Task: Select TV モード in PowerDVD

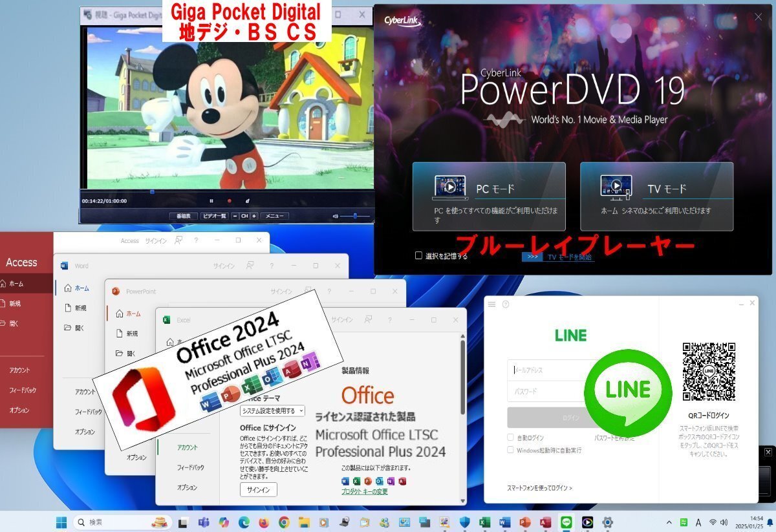Action: pyautogui.click(x=656, y=197)
